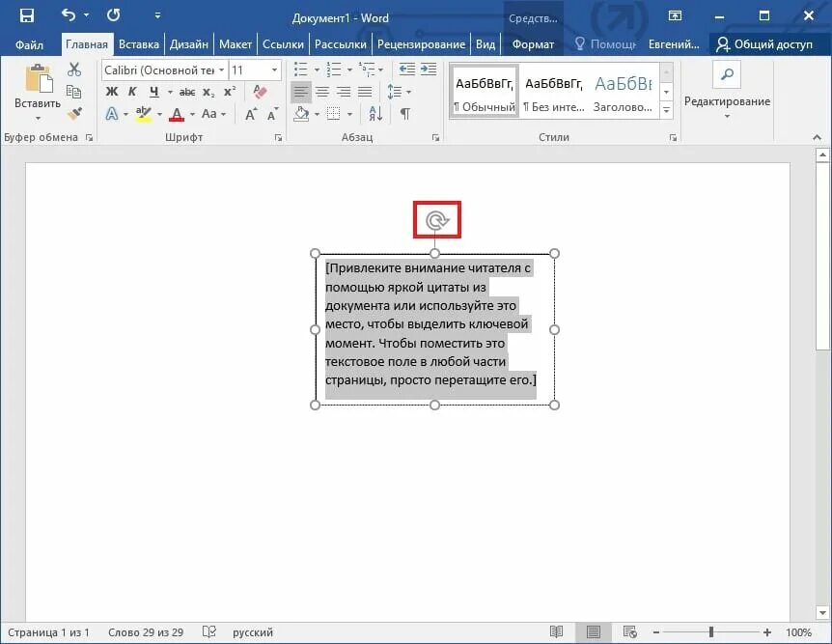Increase font size
Viewport: 832px width, 644px height.
pyautogui.click(x=250, y=114)
